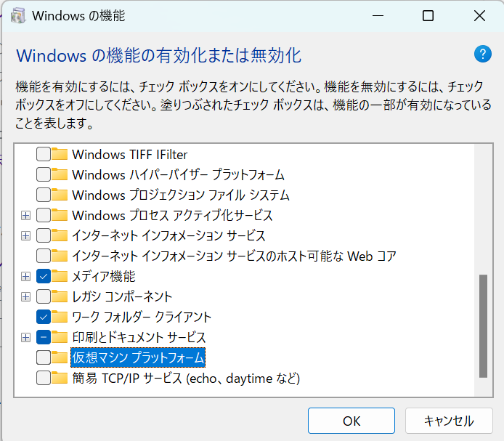This screenshot has height=441, width=504.
Task: Toggle the 印刷とドキュメント サービス partial checkbox
Action: point(44,337)
